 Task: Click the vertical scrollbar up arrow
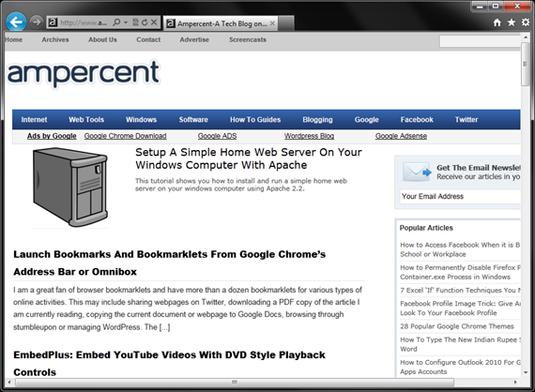point(526,38)
